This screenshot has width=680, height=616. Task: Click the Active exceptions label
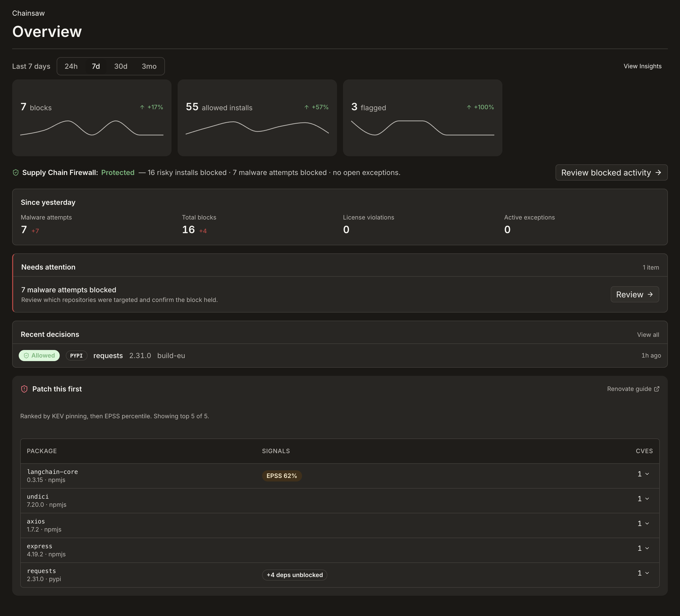(529, 217)
